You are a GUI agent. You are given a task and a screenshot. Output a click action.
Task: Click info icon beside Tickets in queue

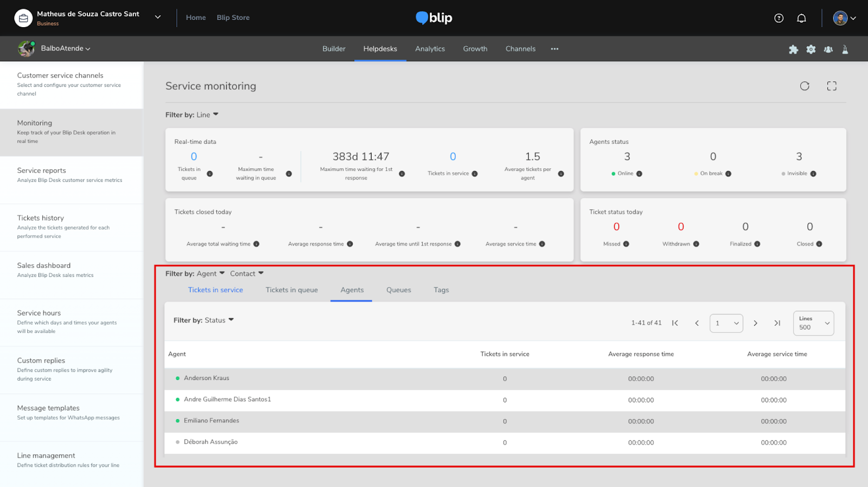(x=210, y=174)
